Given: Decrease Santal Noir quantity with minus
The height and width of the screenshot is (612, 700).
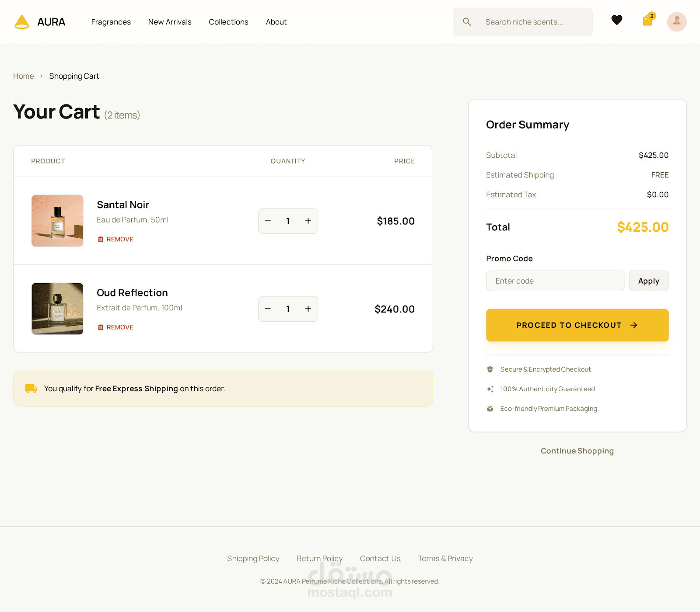Looking at the screenshot, I should click(268, 221).
